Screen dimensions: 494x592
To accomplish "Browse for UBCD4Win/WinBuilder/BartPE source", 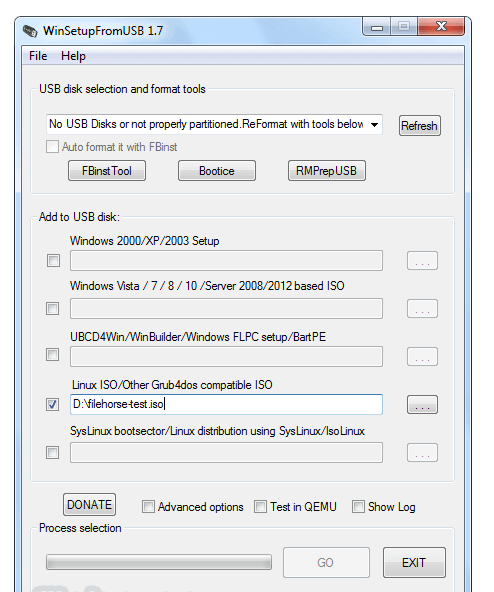I will (x=422, y=356).
